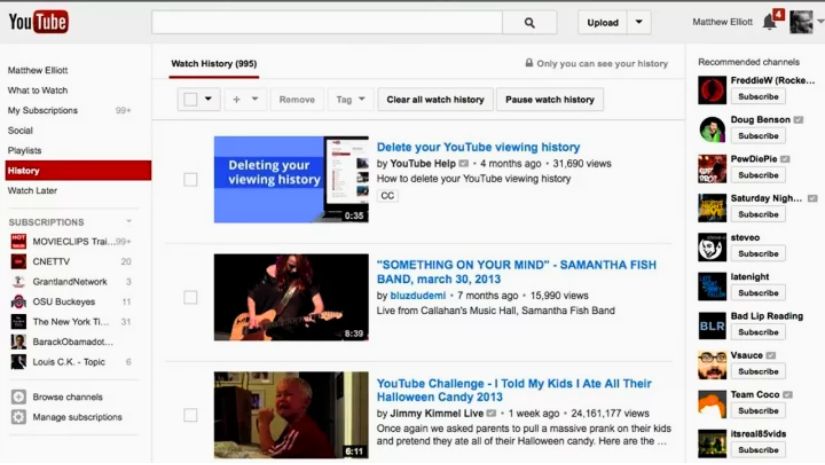Open the FreddieW channel avatar
This screenshot has width=825, height=465.
point(712,90)
